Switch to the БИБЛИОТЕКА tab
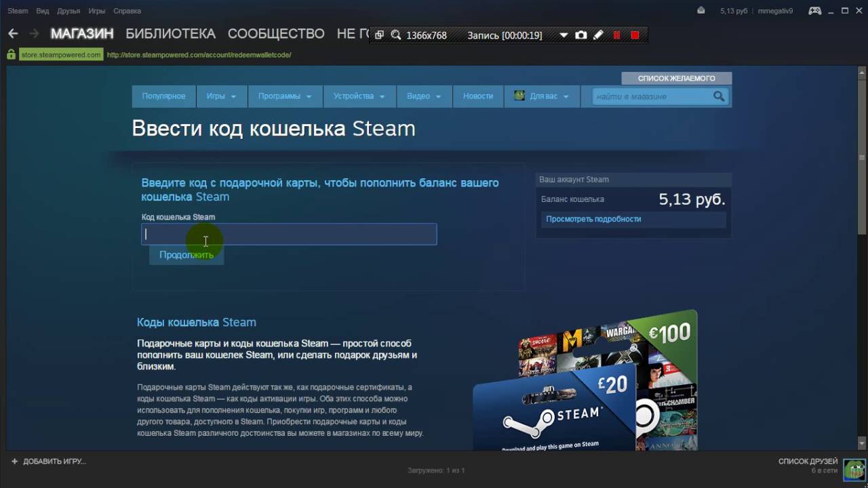Screen dimensions: 868x488 170,34
